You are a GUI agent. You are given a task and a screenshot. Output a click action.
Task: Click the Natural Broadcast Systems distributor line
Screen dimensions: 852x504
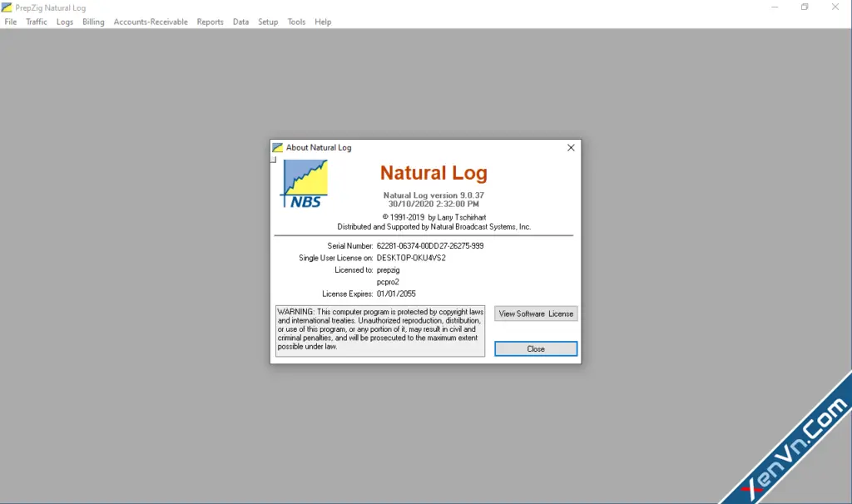point(433,227)
